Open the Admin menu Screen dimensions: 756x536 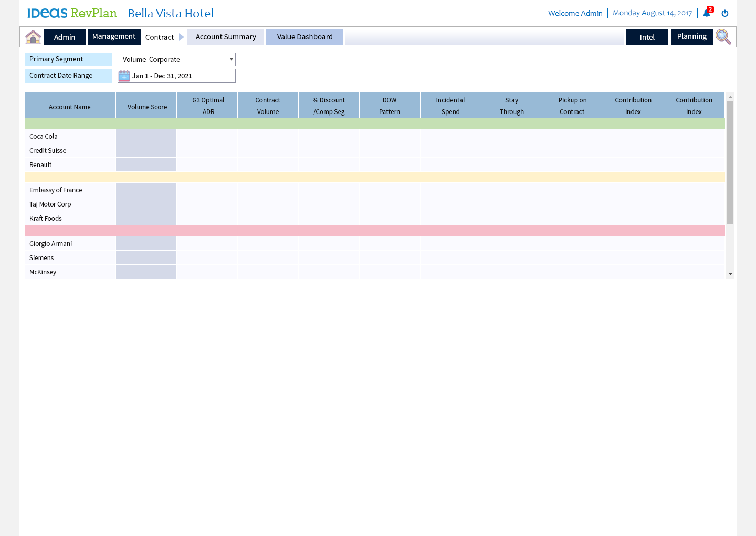coord(65,37)
